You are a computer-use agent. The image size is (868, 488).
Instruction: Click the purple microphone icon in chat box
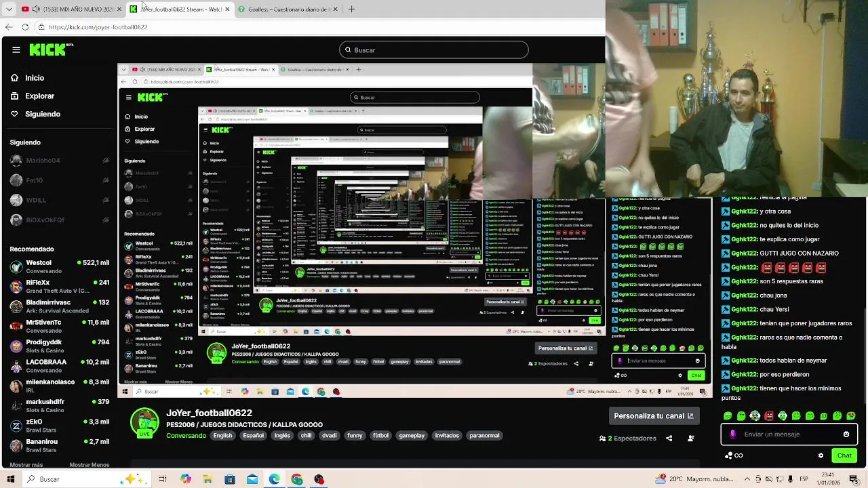732,434
